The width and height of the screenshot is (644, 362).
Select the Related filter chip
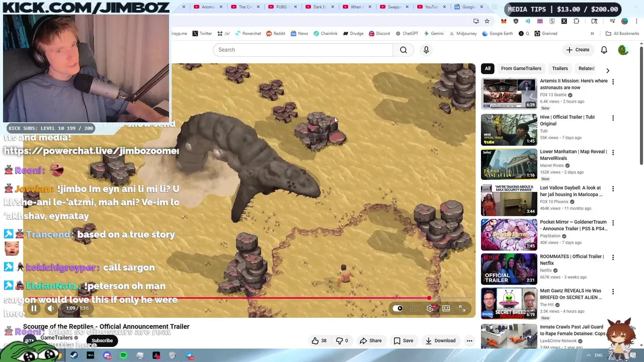[x=586, y=68]
